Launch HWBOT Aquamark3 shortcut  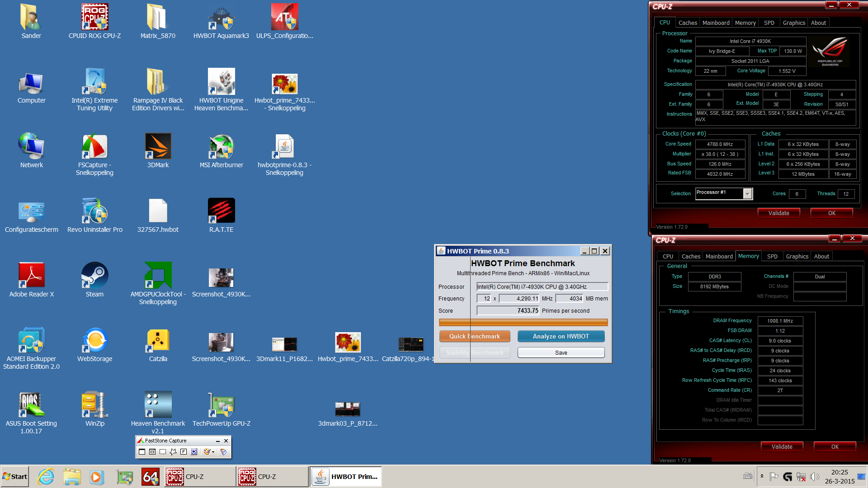click(x=221, y=21)
